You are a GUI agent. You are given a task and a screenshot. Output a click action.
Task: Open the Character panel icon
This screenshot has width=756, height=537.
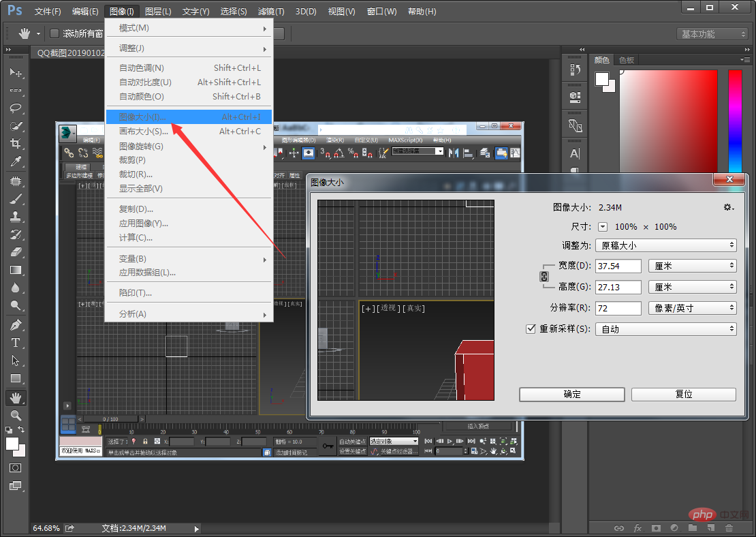pos(575,153)
